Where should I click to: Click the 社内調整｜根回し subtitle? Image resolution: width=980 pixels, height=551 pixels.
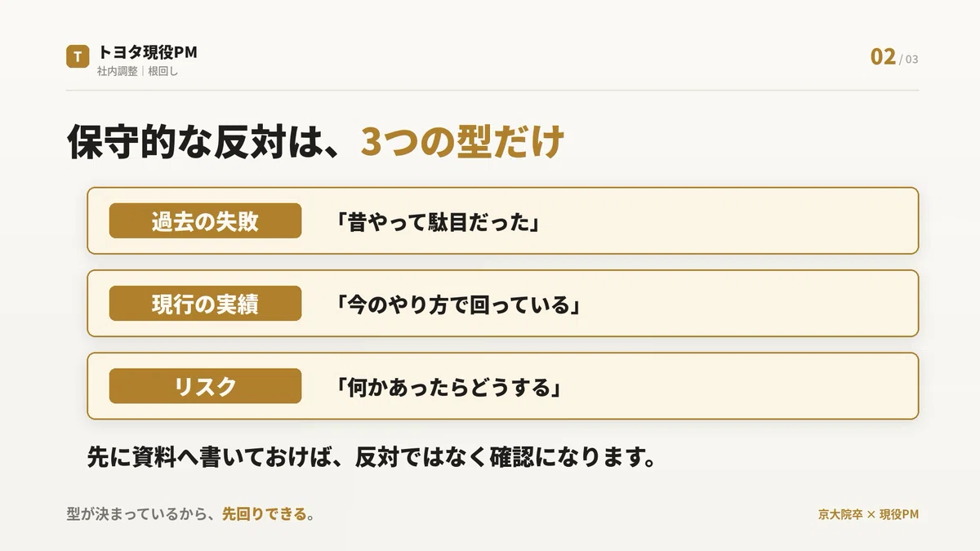pos(137,71)
